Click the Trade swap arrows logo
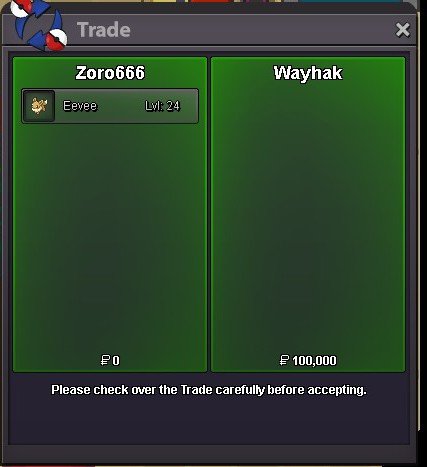The height and width of the screenshot is (467, 427). click(x=39, y=25)
